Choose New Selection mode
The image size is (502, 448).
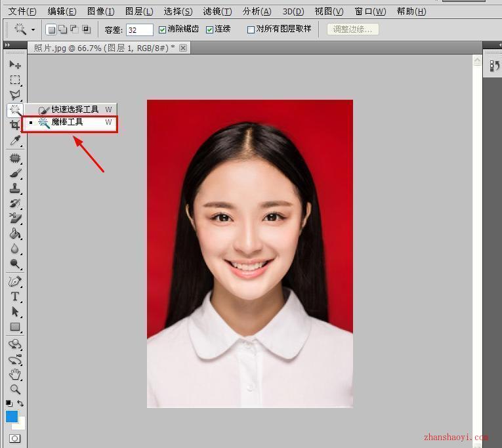point(51,30)
